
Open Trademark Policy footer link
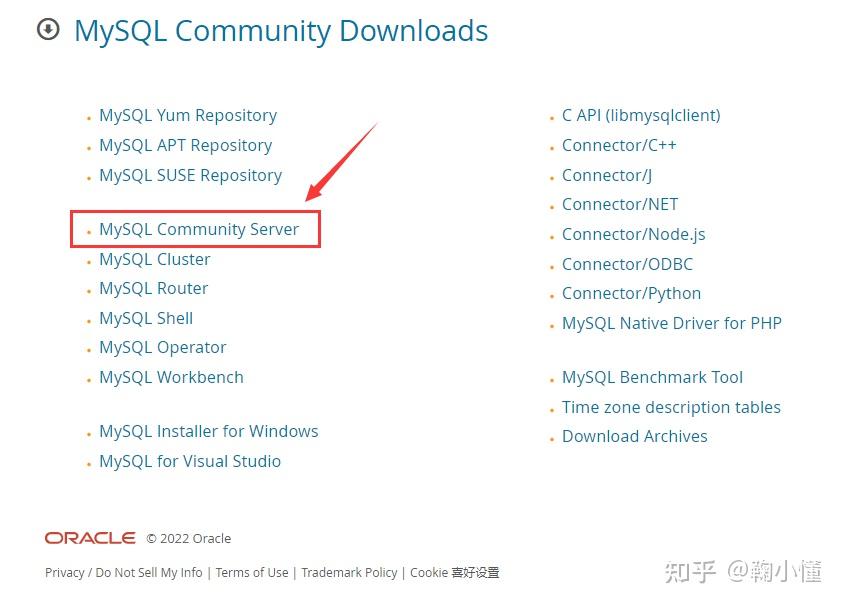pos(349,573)
